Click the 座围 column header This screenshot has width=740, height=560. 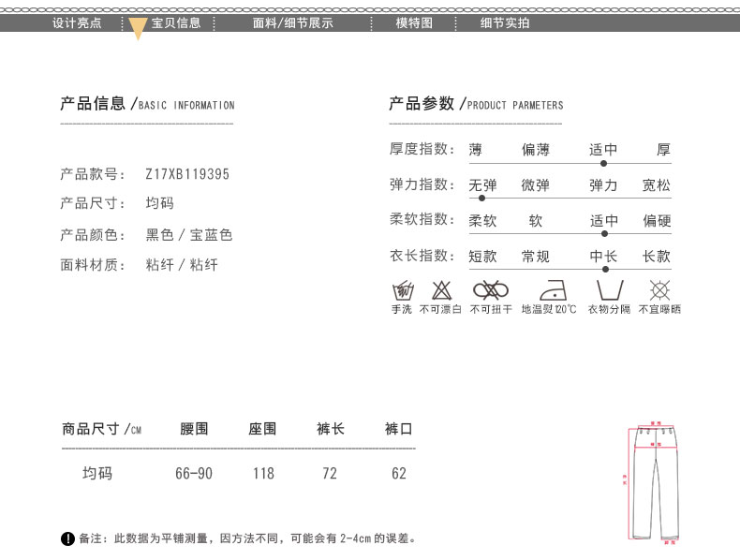coord(262,429)
